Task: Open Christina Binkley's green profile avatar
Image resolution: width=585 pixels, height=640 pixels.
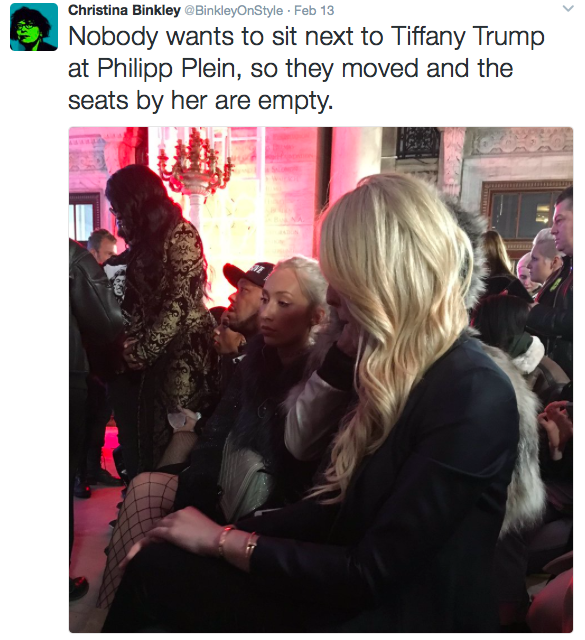Action: pos(33,27)
